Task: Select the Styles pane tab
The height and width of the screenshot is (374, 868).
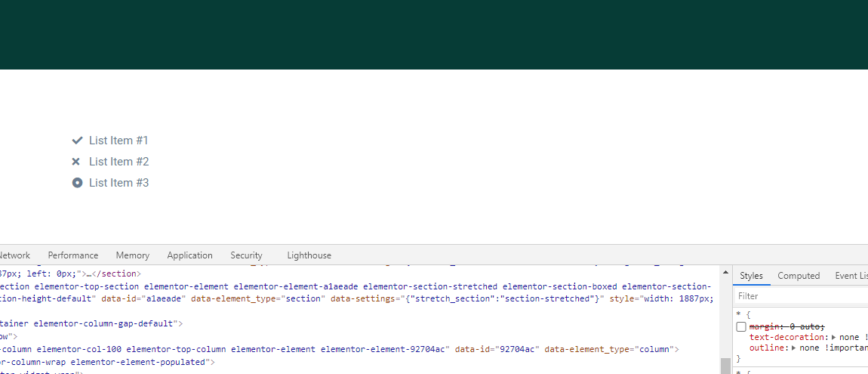Action: point(751,275)
